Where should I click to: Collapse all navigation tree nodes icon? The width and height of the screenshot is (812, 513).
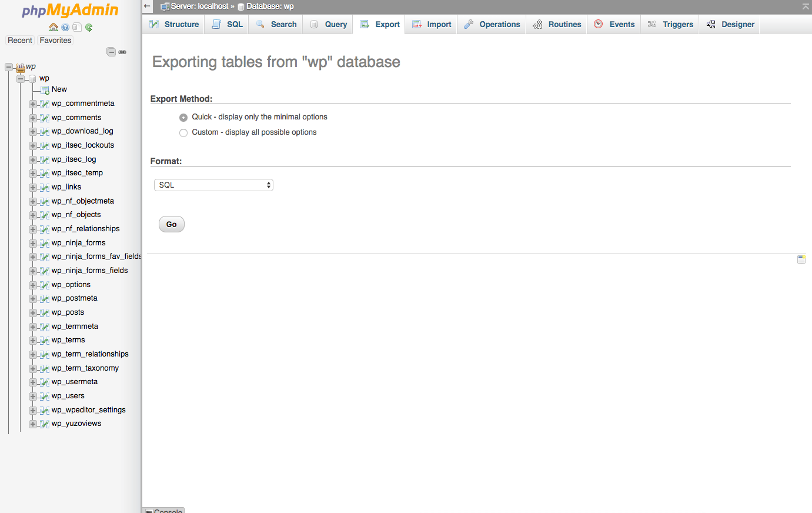coord(111,52)
